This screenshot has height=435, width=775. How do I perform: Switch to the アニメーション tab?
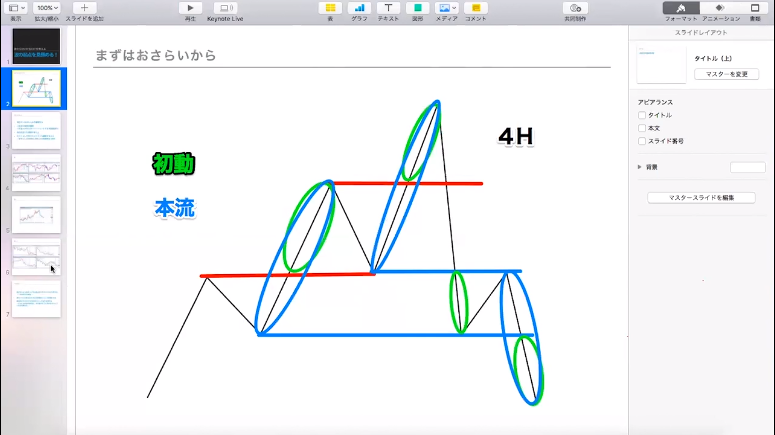click(x=720, y=8)
